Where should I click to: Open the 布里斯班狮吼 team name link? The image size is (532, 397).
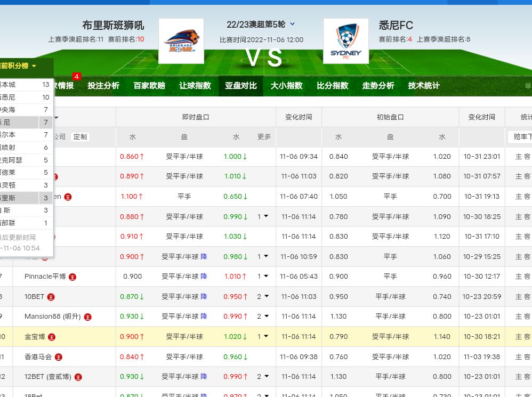coord(113,25)
